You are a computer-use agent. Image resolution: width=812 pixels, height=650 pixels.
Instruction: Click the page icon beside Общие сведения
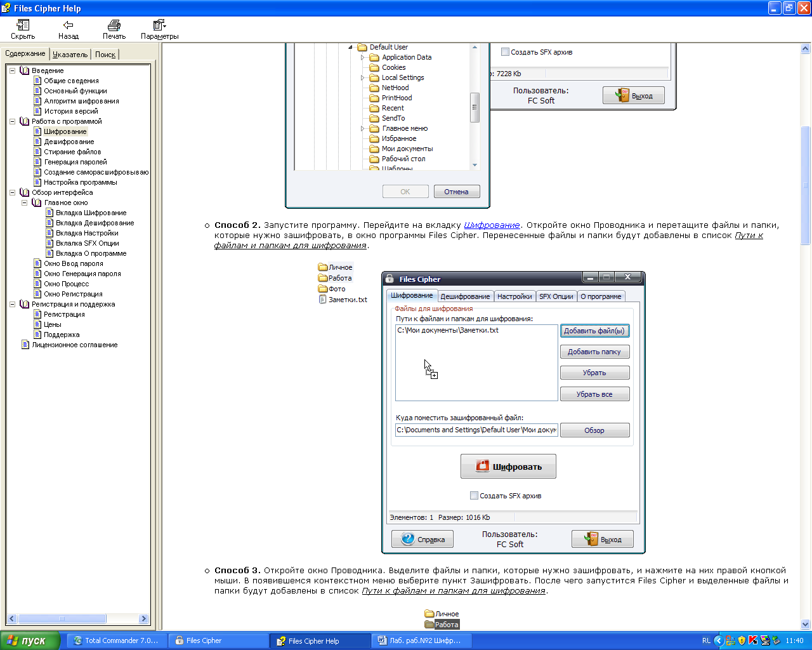(37, 81)
